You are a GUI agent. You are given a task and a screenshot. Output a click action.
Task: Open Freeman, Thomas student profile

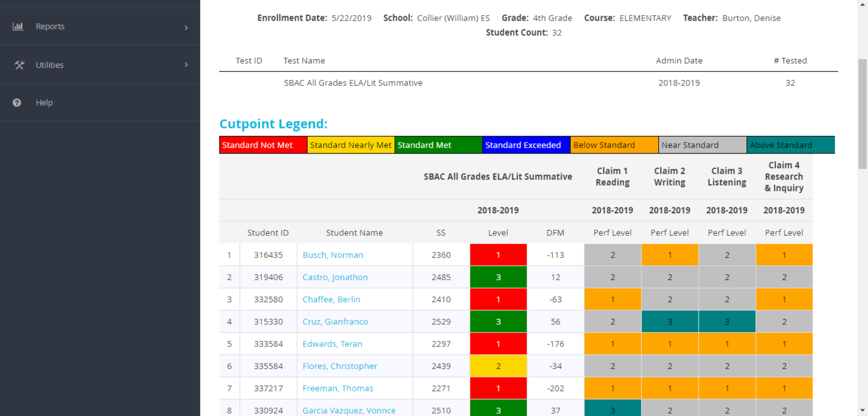tap(338, 388)
